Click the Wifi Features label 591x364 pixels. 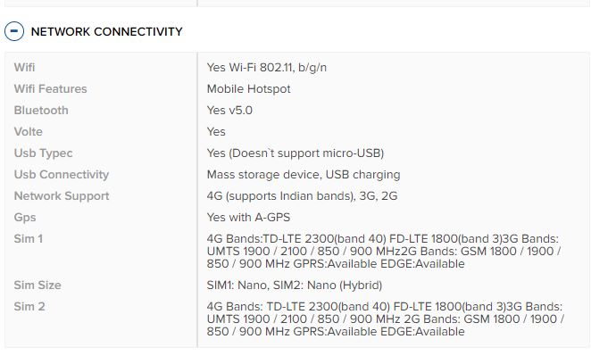(51, 89)
